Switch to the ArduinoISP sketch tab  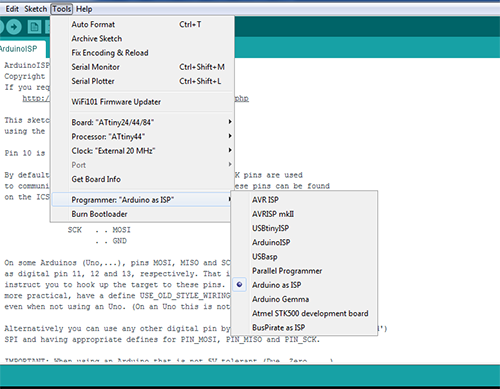tap(21, 49)
